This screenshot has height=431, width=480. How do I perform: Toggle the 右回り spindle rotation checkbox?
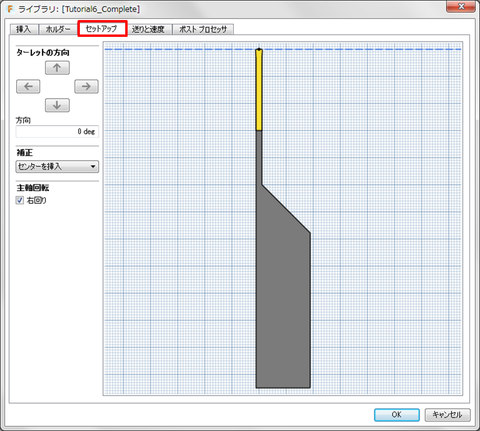tap(20, 200)
